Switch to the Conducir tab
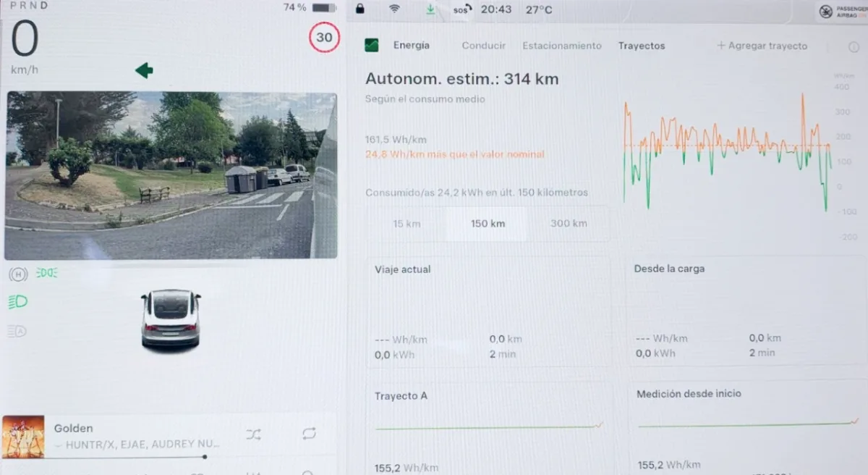 tap(484, 45)
